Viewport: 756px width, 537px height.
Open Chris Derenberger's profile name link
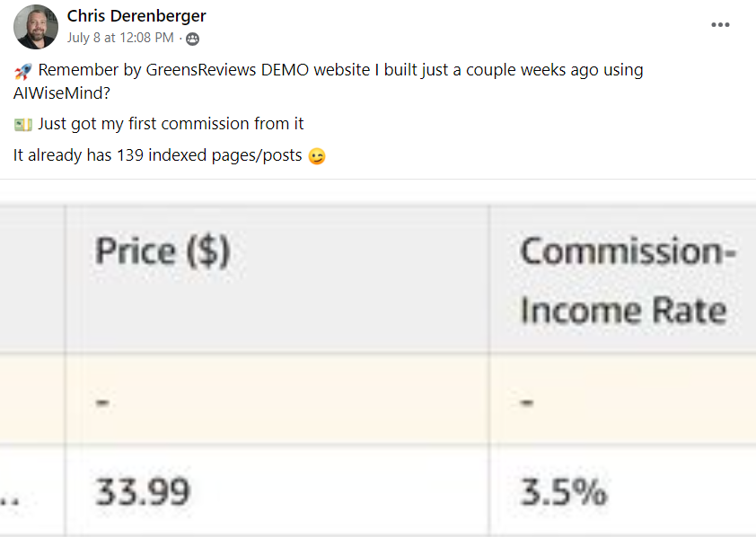tap(136, 16)
